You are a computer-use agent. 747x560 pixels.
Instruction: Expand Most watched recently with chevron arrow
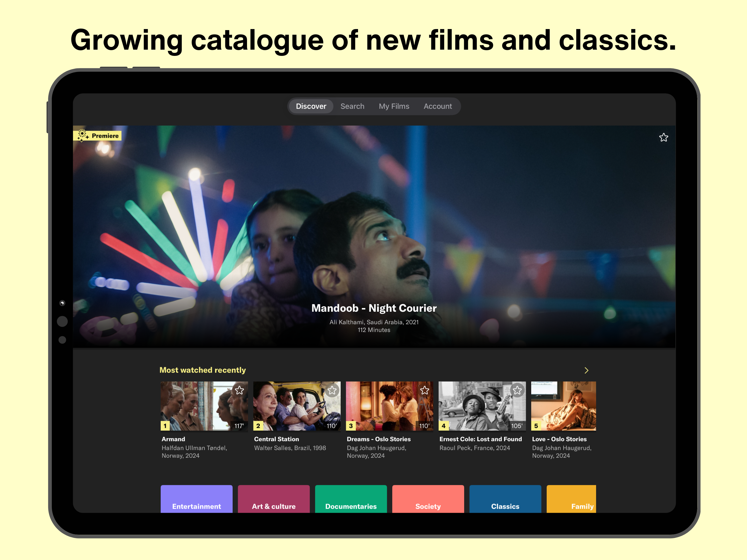(586, 370)
